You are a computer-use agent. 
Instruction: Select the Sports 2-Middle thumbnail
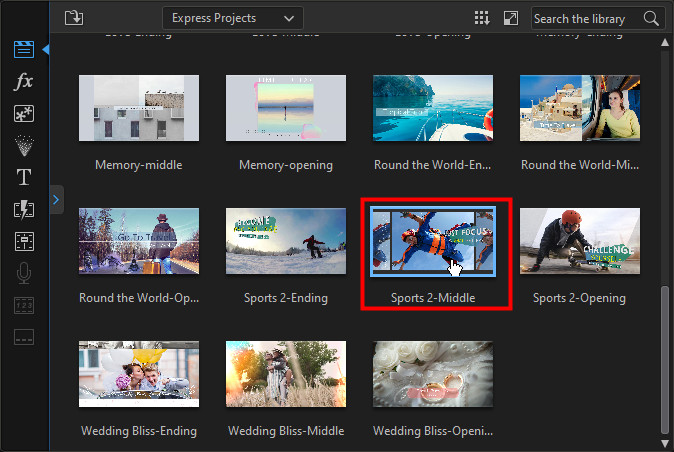point(433,241)
